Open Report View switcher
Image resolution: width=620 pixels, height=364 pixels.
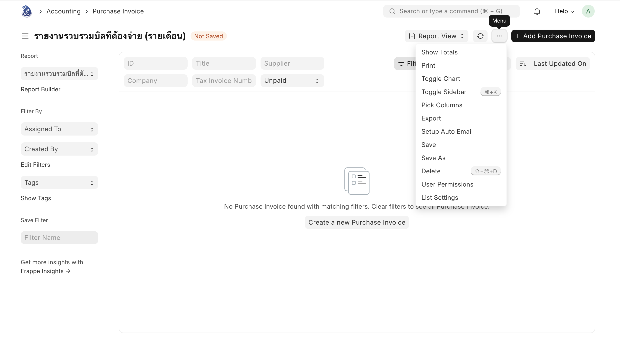coord(437,36)
